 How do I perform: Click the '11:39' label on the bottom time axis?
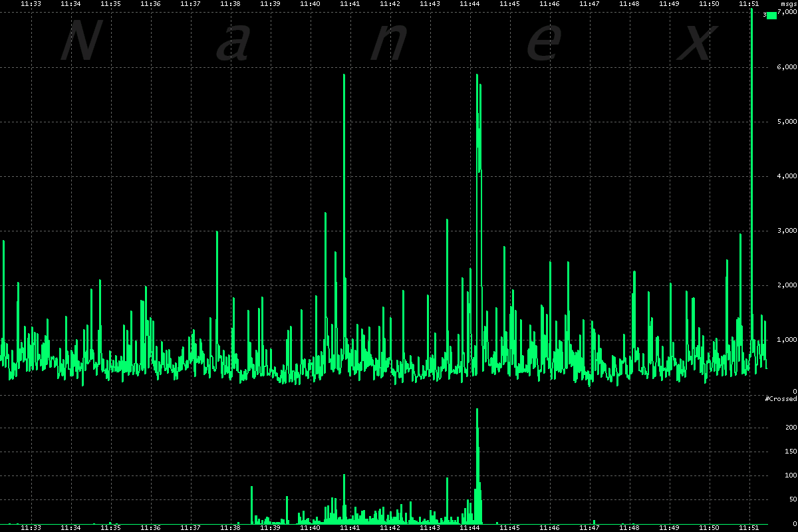(x=270, y=528)
